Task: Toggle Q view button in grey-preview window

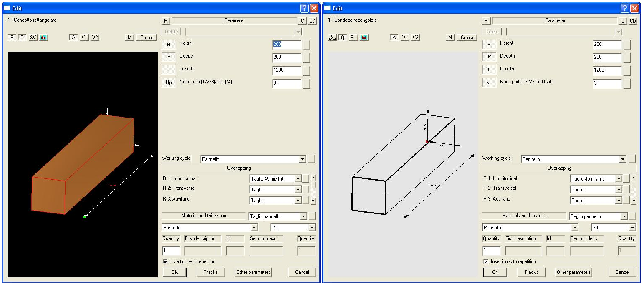Action: pyautogui.click(x=342, y=38)
